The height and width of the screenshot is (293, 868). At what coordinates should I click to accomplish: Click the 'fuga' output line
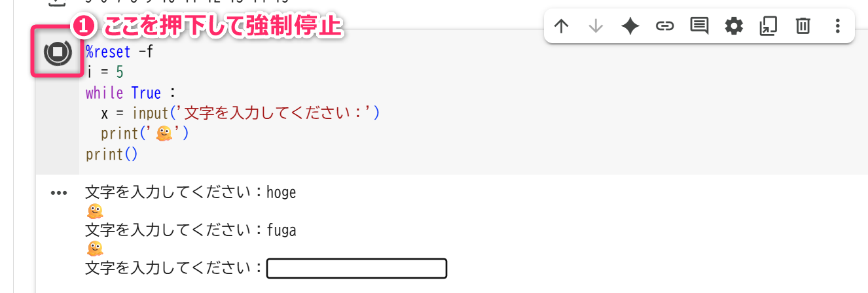click(191, 230)
